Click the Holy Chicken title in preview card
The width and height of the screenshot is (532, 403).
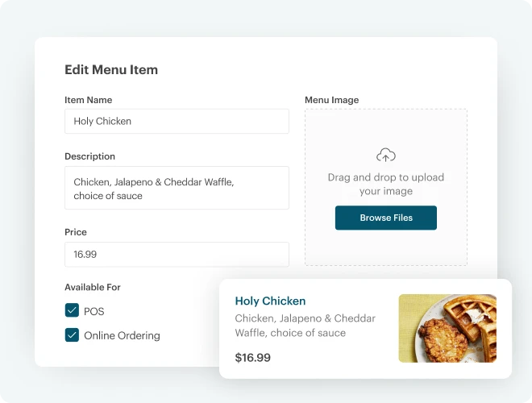tap(270, 301)
